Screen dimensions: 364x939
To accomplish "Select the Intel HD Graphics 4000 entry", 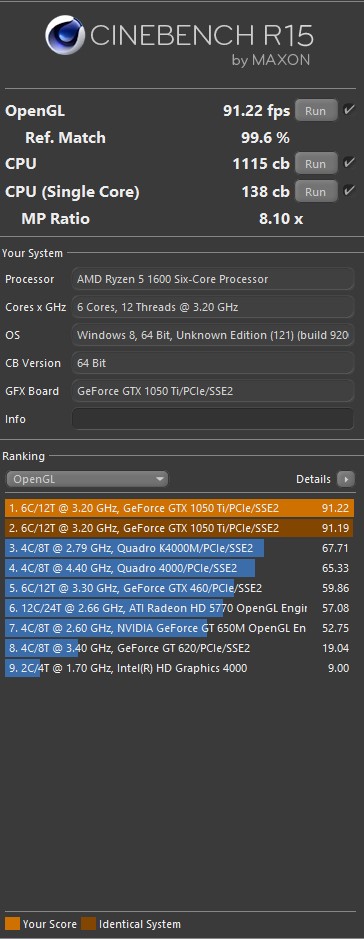I will (x=179, y=668).
